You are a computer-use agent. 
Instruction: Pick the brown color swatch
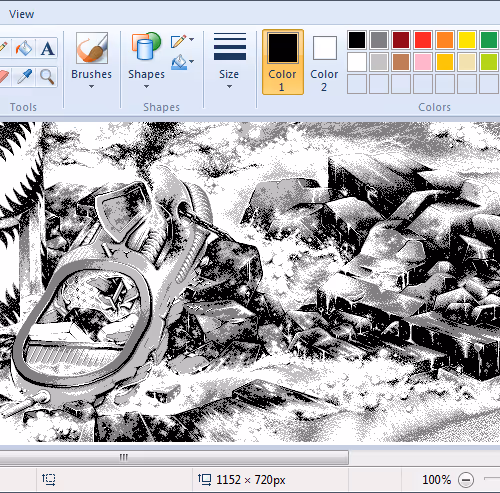(401, 62)
